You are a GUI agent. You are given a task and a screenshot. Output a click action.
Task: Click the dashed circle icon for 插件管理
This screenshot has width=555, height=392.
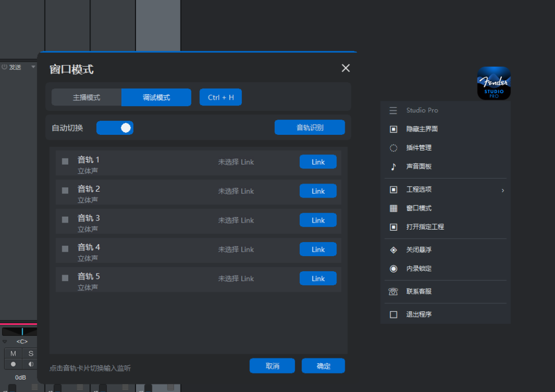(393, 148)
